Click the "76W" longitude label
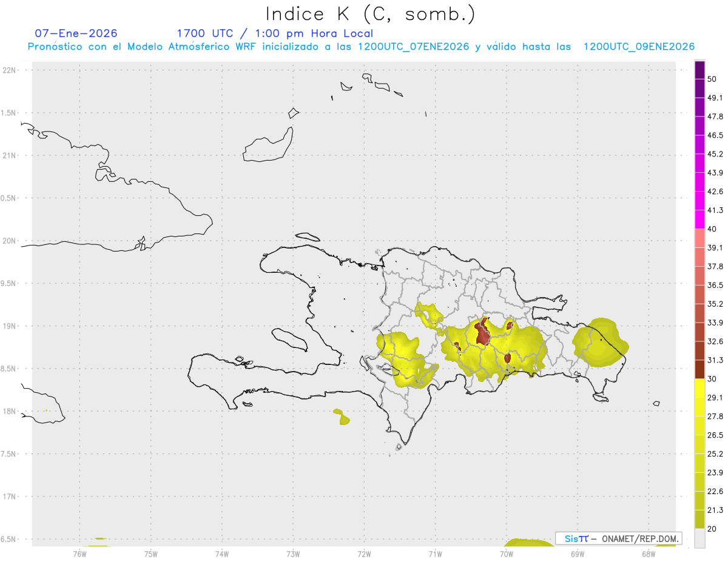The image size is (728, 562). (x=79, y=554)
